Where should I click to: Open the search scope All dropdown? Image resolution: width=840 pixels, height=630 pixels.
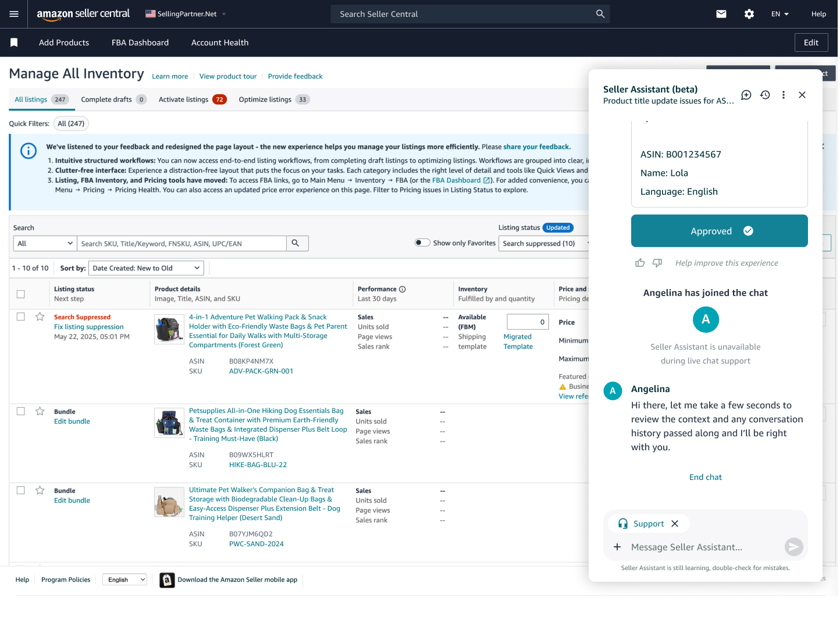[45, 244]
